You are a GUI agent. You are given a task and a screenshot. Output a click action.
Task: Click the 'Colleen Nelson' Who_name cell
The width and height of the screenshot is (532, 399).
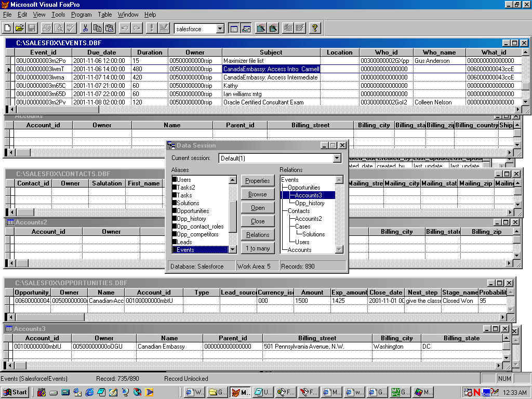pos(440,102)
